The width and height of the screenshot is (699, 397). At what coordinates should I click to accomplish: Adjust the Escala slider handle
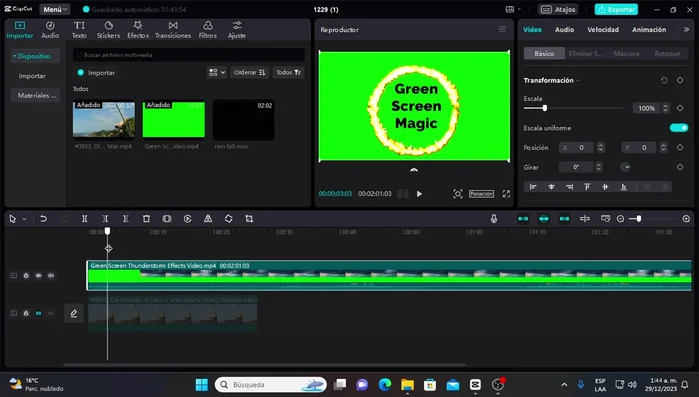[x=544, y=108]
